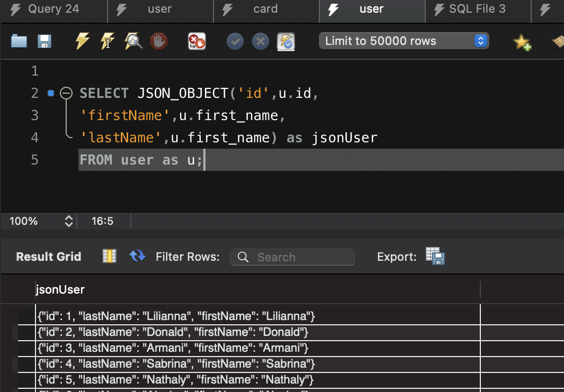Toggle continue-on-error execution icon
The image size is (564, 392).
click(x=197, y=41)
